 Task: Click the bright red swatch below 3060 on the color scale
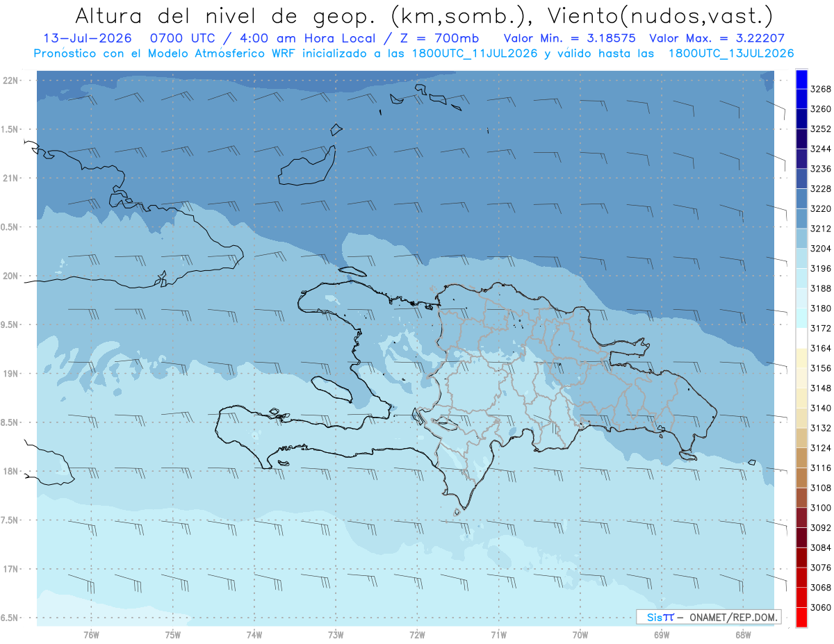click(801, 618)
